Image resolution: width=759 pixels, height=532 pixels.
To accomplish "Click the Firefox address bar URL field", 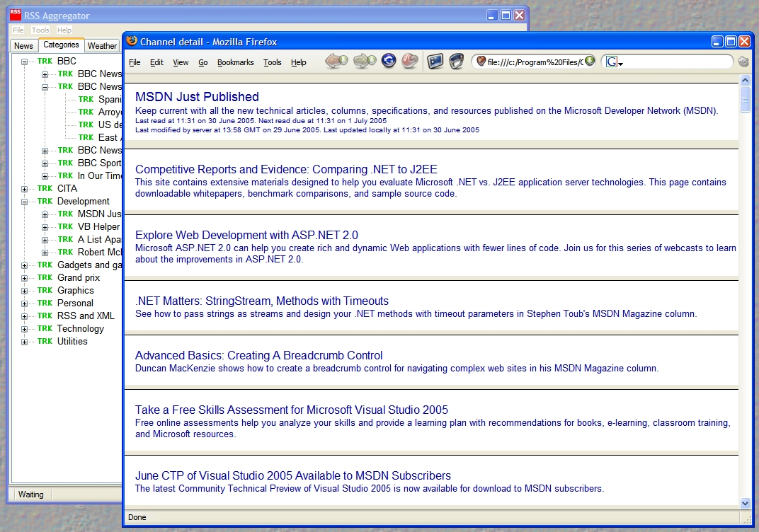I will click(x=535, y=62).
